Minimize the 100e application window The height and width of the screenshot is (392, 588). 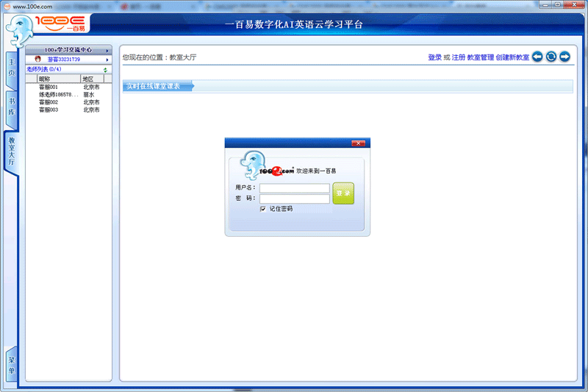(x=545, y=5)
